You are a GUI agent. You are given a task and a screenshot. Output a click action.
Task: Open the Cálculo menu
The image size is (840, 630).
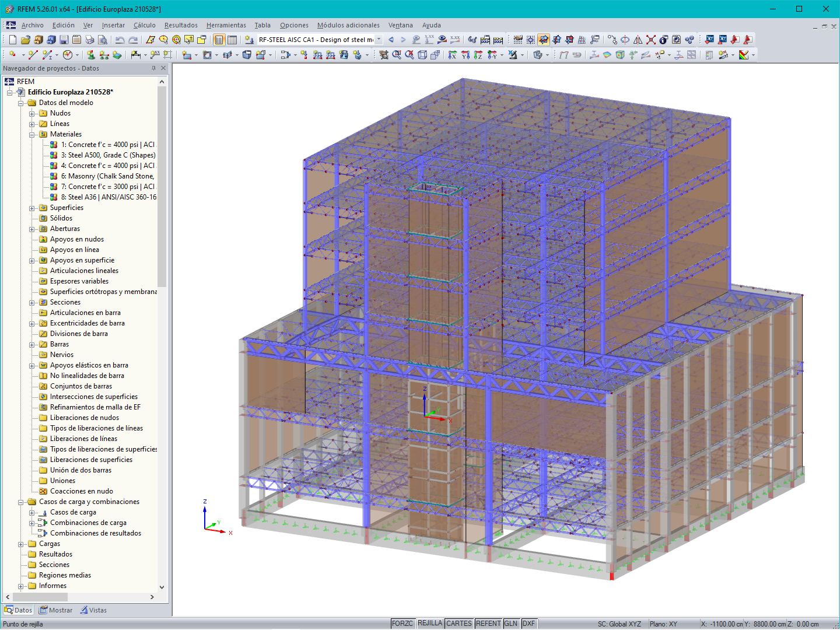coord(144,25)
